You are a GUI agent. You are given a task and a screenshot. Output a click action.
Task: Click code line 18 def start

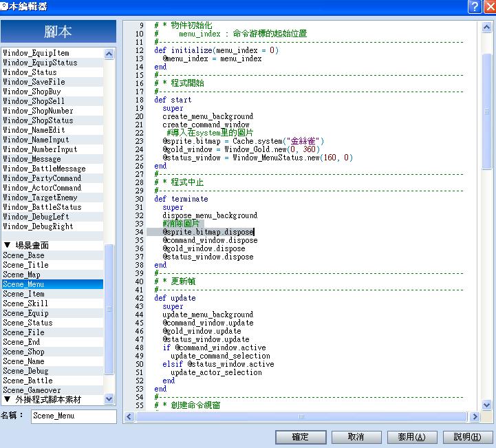173,100
